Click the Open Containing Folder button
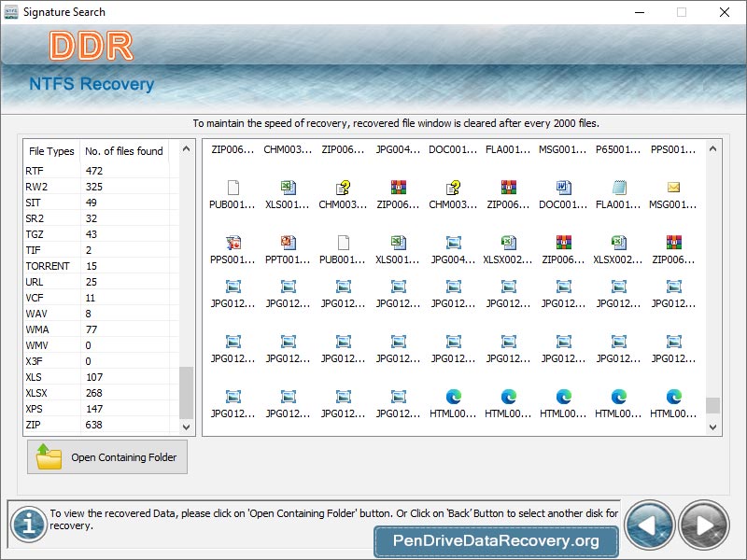Viewport: 747px width, 560px height. point(106,456)
